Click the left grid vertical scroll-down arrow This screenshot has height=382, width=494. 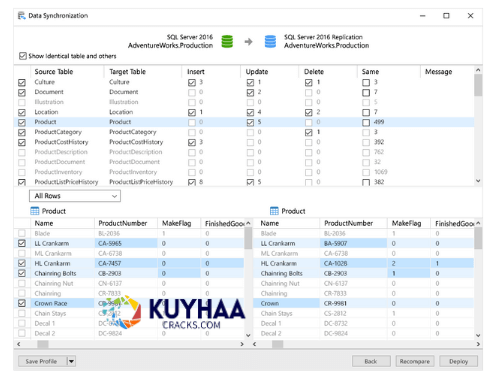[248, 335]
